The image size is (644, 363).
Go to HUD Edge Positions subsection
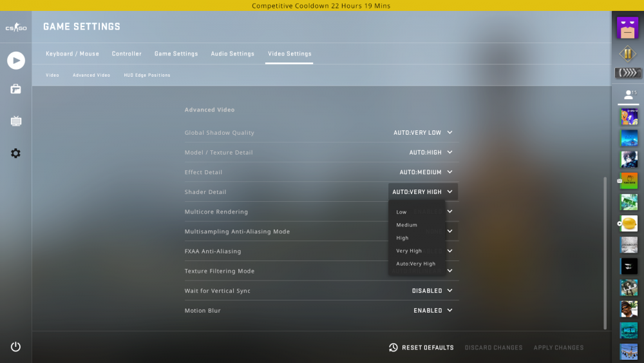147,75
